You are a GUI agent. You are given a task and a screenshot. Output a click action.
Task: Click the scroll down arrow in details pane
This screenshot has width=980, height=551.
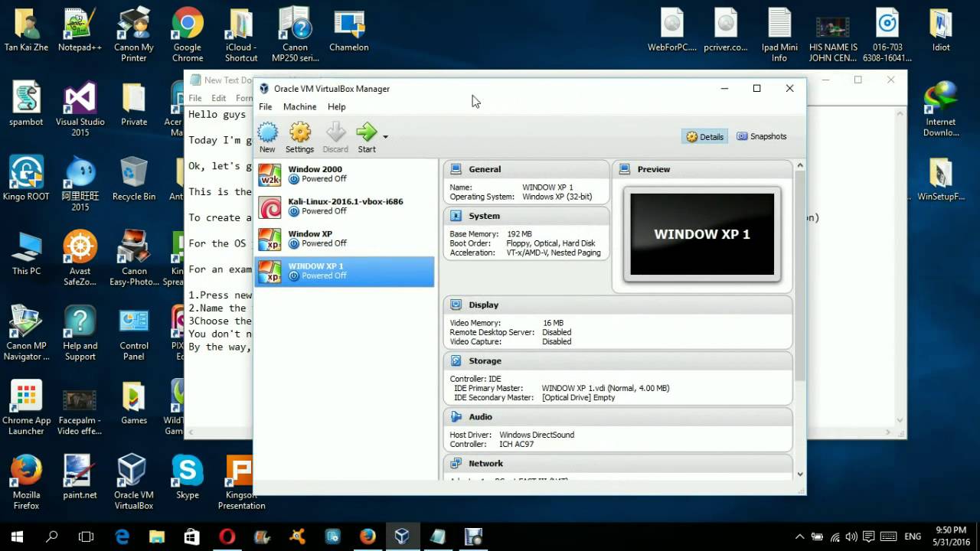coord(800,474)
